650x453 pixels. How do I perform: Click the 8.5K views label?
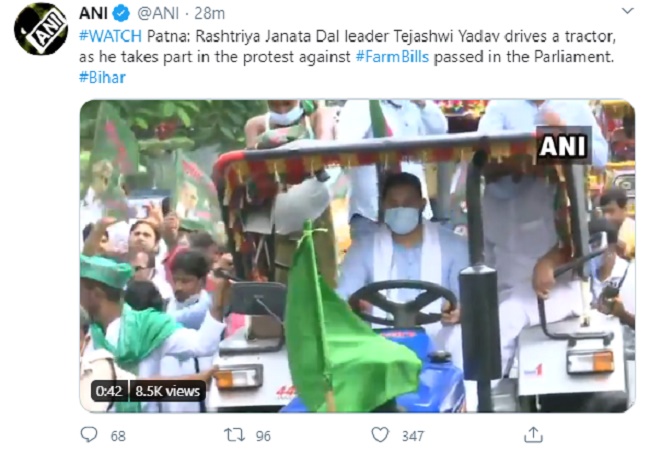[167, 391]
